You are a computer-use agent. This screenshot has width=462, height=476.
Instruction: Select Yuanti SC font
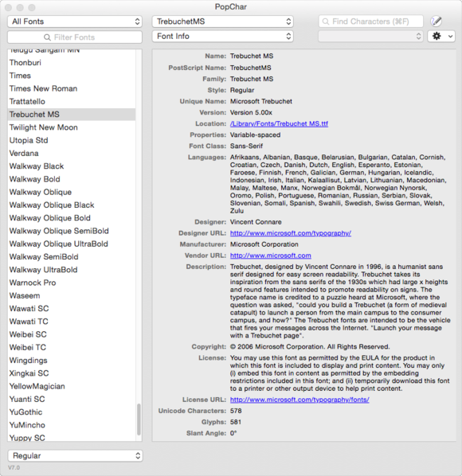click(x=72, y=400)
